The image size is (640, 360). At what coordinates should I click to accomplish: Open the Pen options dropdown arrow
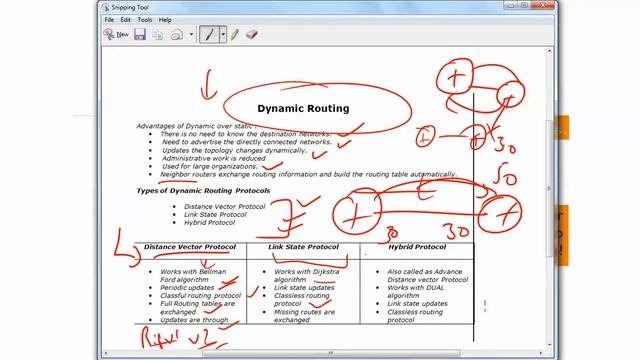pyautogui.click(x=223, y=35)
